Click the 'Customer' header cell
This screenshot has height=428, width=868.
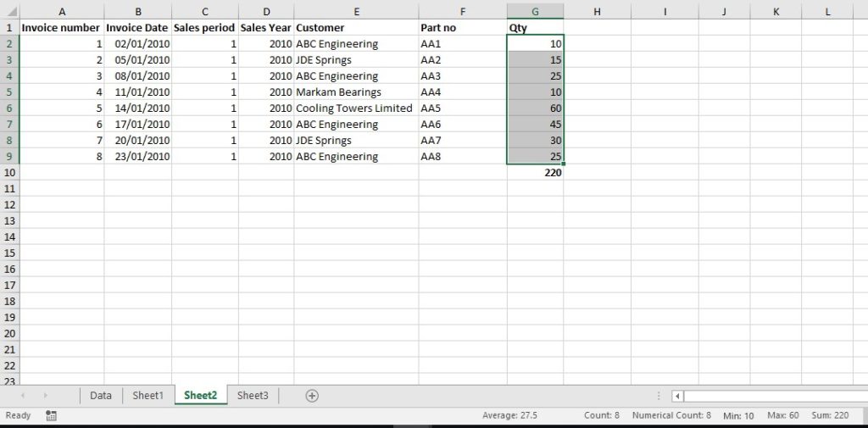pyautogui.click(x=357, y=28)
